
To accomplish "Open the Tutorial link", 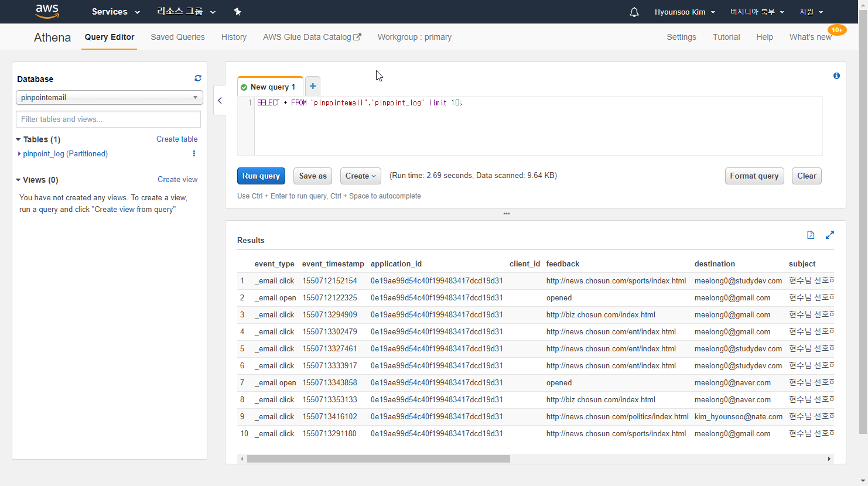I will [x=726, y=37].
